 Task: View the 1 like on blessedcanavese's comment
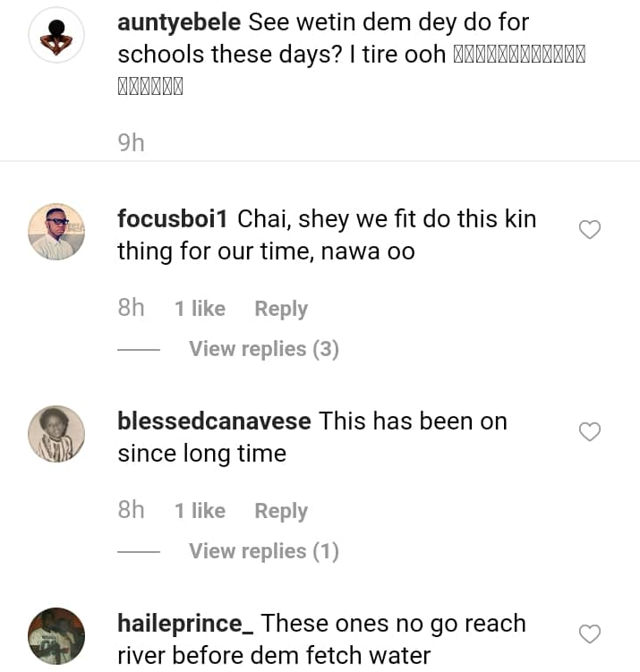coord(200,511)
